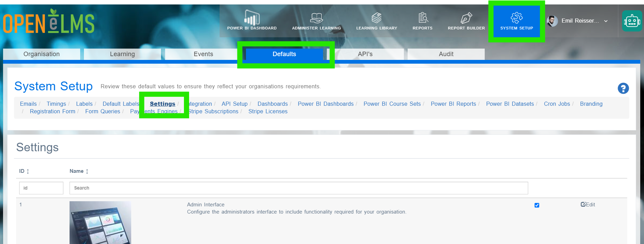This screenshot has height=244, width=644.
Task: Switch to the Events tab
Action: [203, 54]
